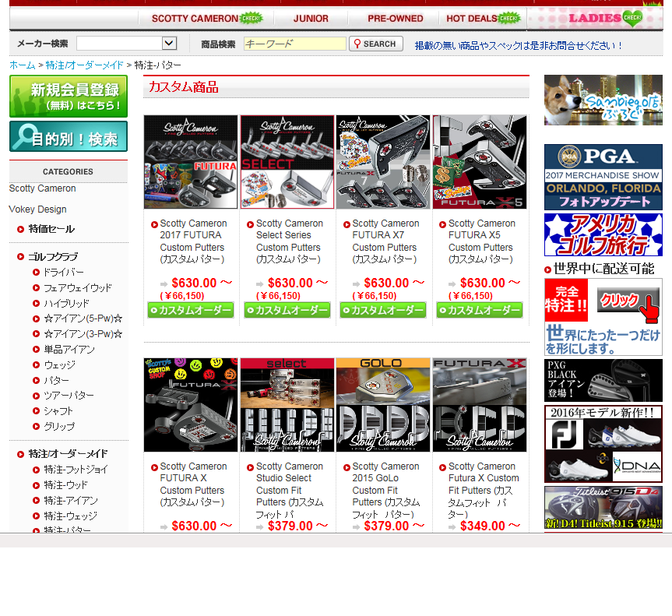Open the ゴルフクラブ category heading

[x=53, y=257]
